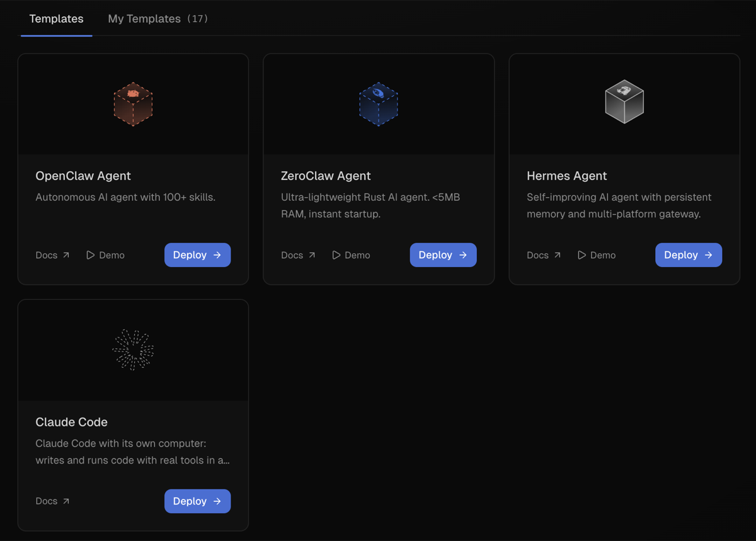This screenshot has height=541, width=756.
Task: Switch to the Templates tab
Action: [x=56, y=19]
